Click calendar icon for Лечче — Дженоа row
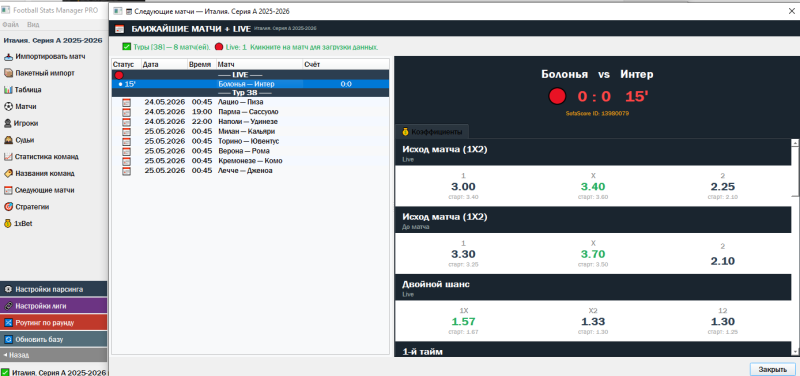 point(127,171)
